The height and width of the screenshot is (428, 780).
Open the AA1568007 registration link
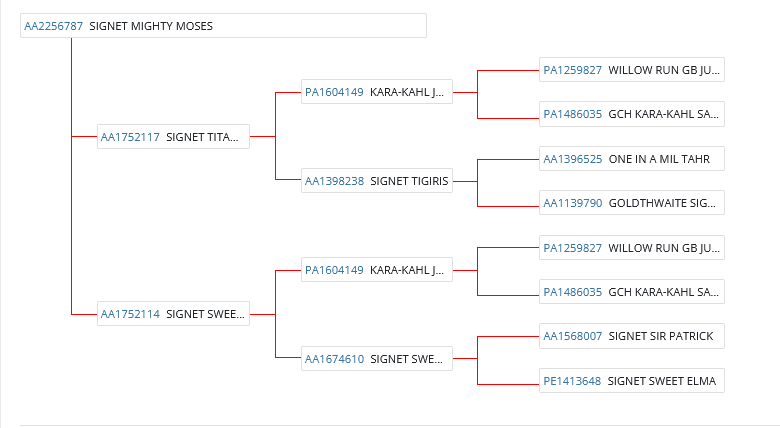point(572,336)
